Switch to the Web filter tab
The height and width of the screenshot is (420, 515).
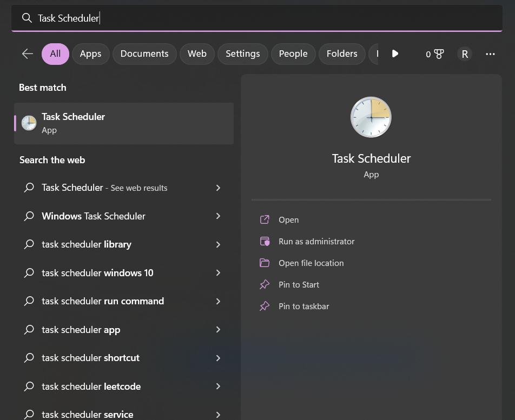point(197,54)
